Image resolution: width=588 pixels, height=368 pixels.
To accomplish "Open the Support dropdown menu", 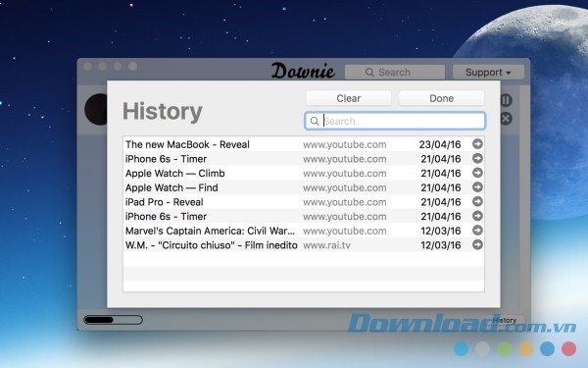I will 488,72.
